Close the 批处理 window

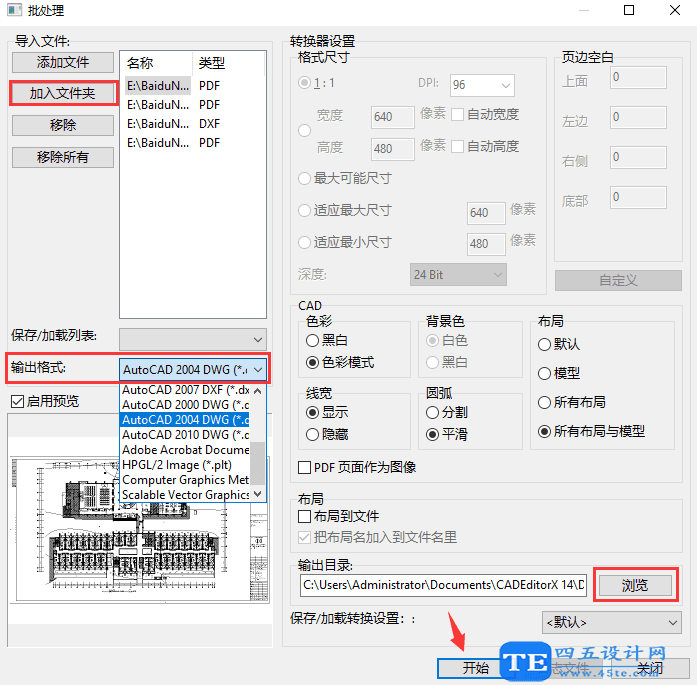[x=675, y=10]
